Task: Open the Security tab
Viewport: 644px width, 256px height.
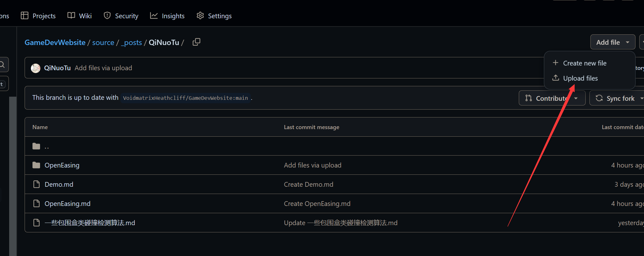Action: (x=121, y=16)
